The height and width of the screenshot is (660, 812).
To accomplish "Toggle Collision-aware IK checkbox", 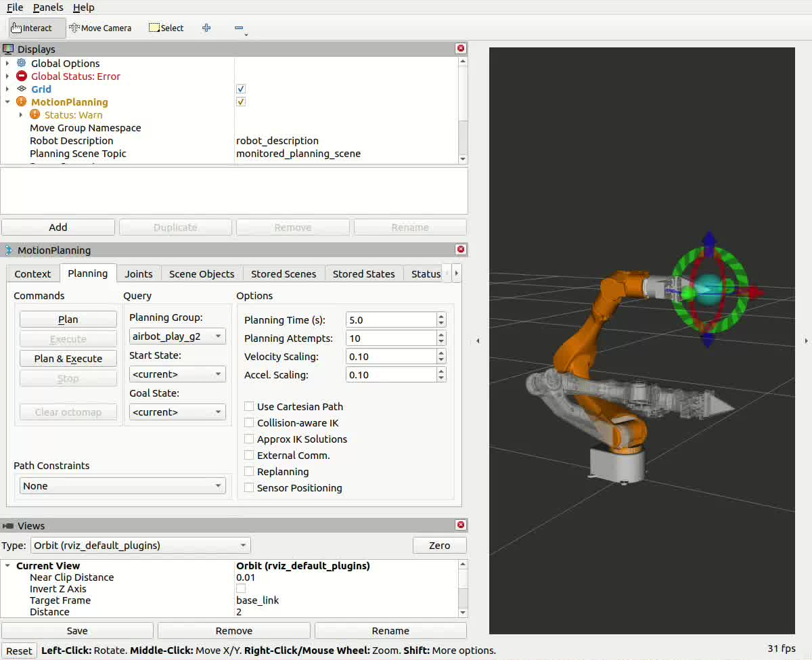I will point(249,423).
